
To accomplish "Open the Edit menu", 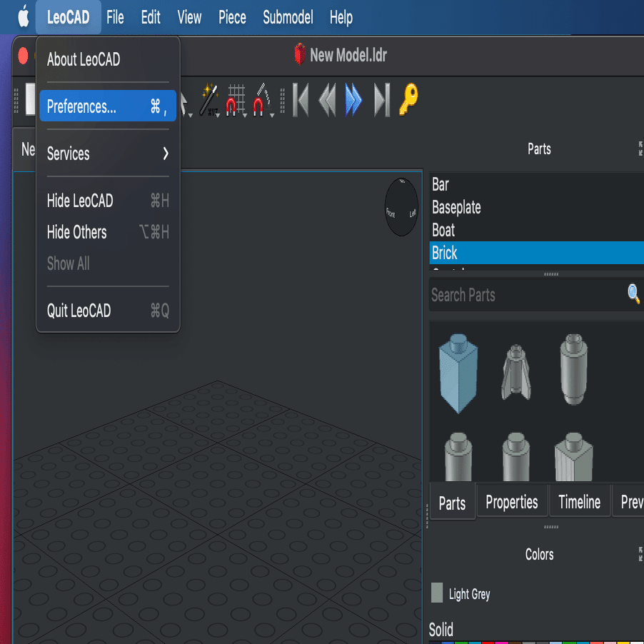I will pyautogui.click(x=151, y=17).
